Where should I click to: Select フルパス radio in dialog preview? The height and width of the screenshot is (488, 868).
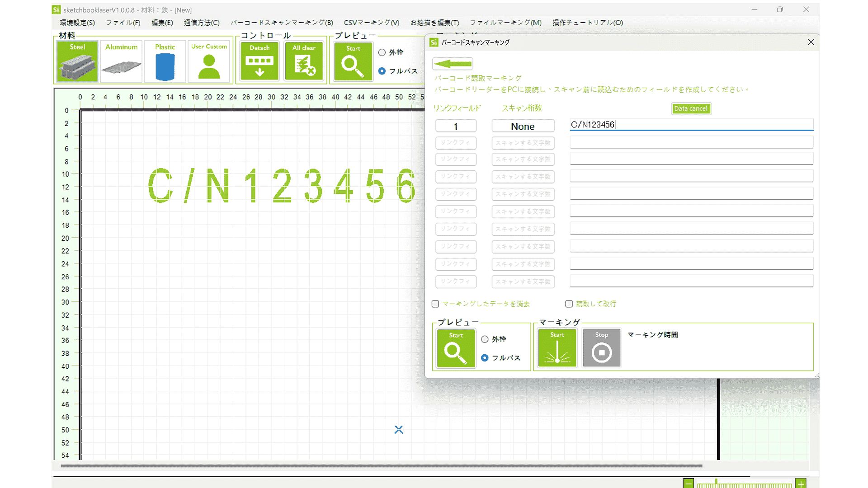pyautogui.click(x=485, y=358)
